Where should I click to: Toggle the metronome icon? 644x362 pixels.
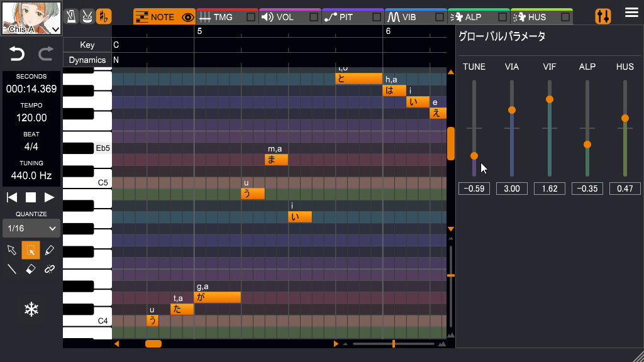[71, 16]
